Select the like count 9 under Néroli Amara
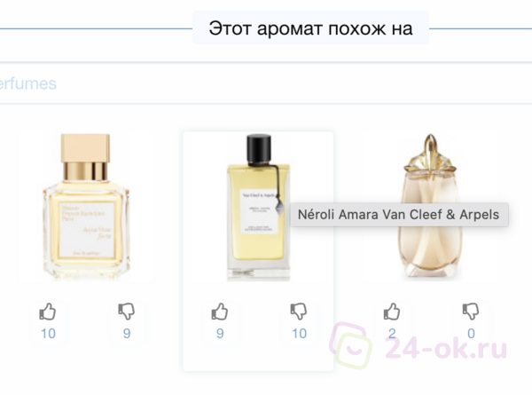The width and height of the screenshot is (532, 395). coord(220,334)
